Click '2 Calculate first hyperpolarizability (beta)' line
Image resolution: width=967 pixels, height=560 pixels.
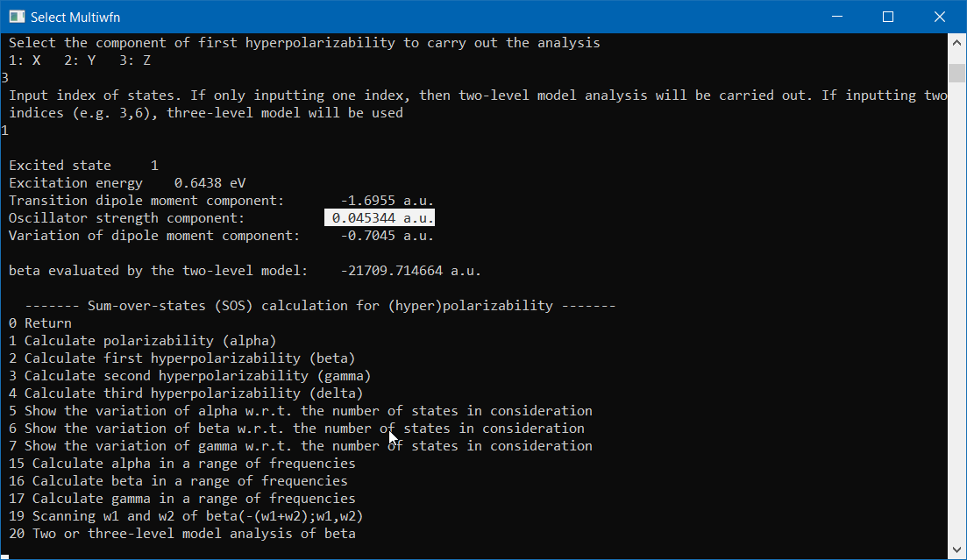(x=182, y=358)
